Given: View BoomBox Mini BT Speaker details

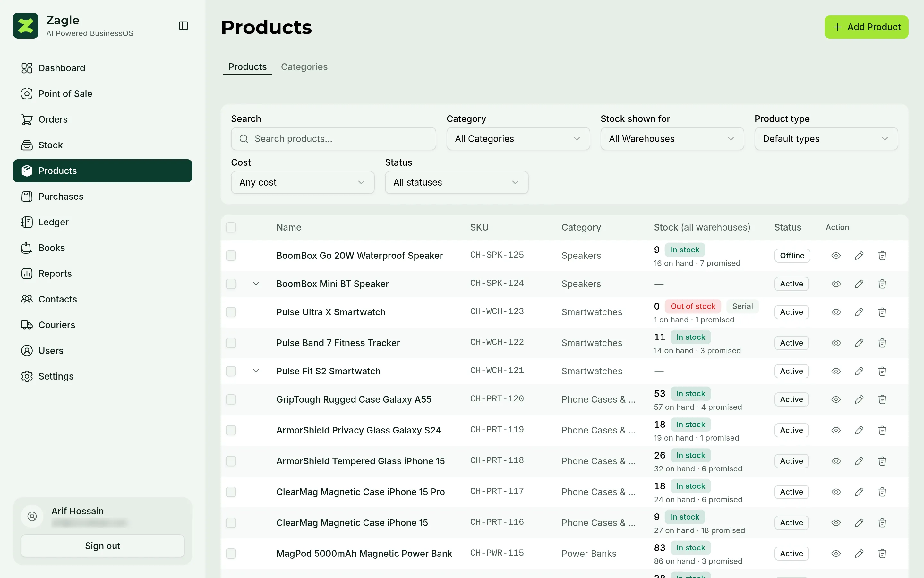Looking at the screenshot, I should point(836,284).
